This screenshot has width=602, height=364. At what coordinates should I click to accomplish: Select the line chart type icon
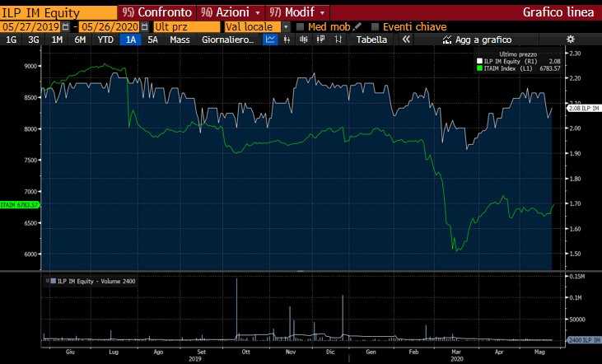point(271,40)
